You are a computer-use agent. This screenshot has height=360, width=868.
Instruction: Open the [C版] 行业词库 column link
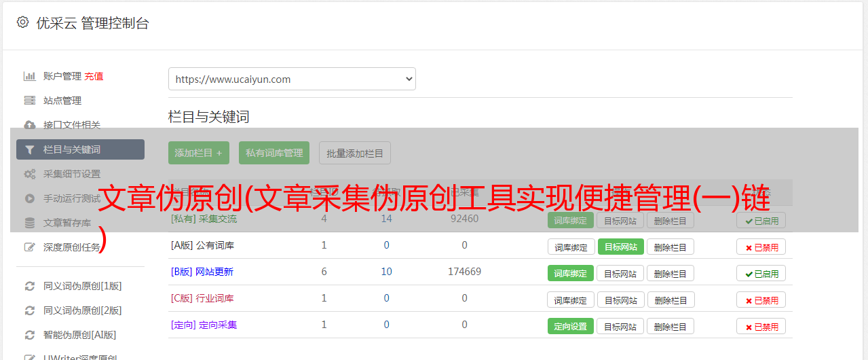[202, 298]
